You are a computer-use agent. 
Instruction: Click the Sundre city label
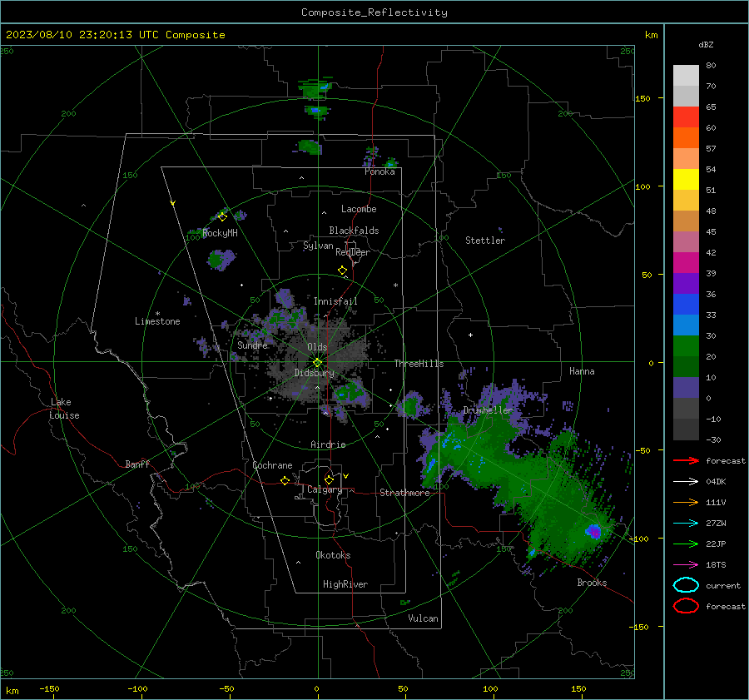click(x=252, y=345)
